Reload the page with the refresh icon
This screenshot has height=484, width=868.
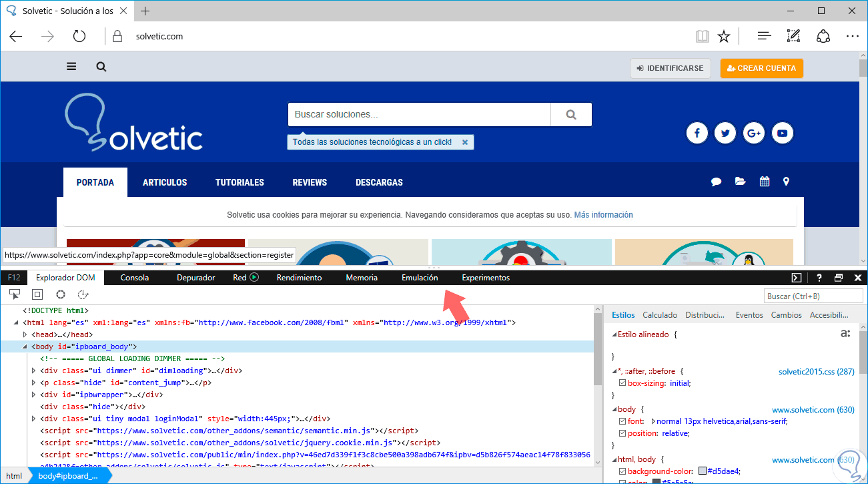coord(79,37)
